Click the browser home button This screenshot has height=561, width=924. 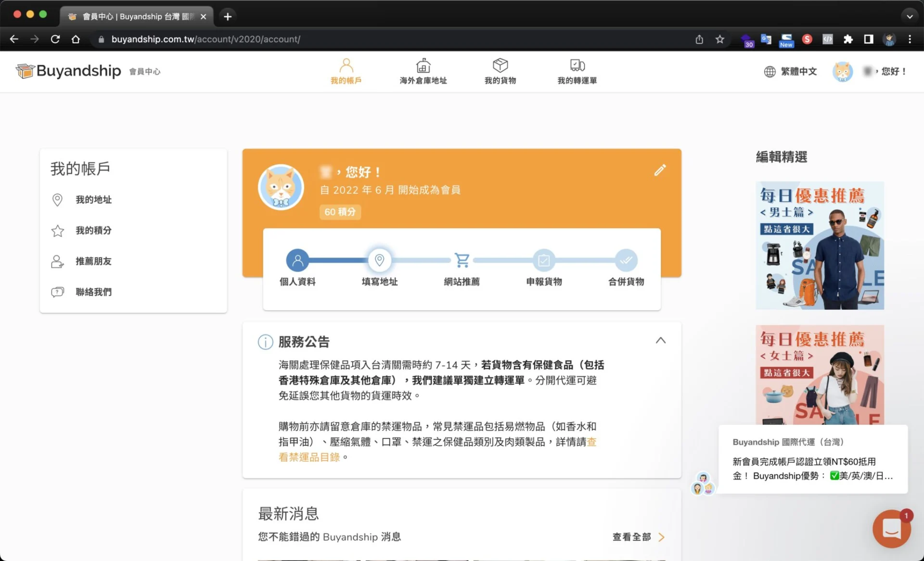pyautogui.click(x=76, y=39)
